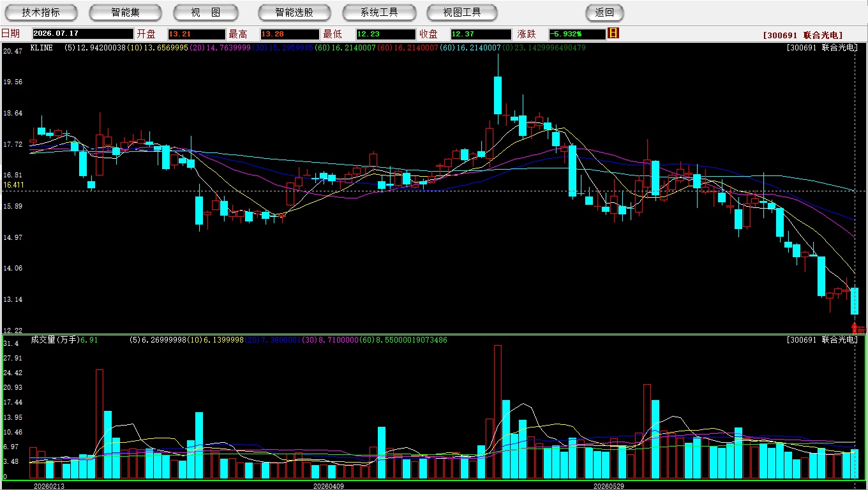Click the 收盘 value field 12.37
The height and width of the screenshot is (490, 868).
click(481, 34)
